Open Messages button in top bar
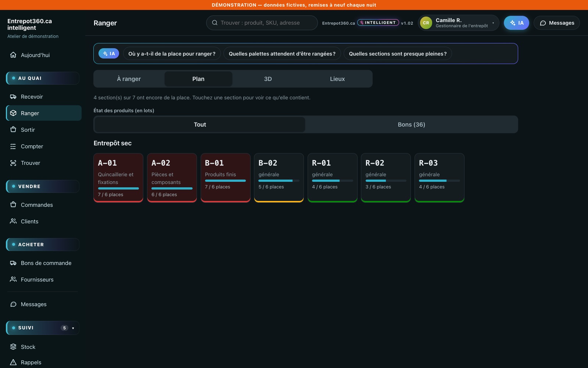Screen dimensions: 588x368 coord(557,23)
